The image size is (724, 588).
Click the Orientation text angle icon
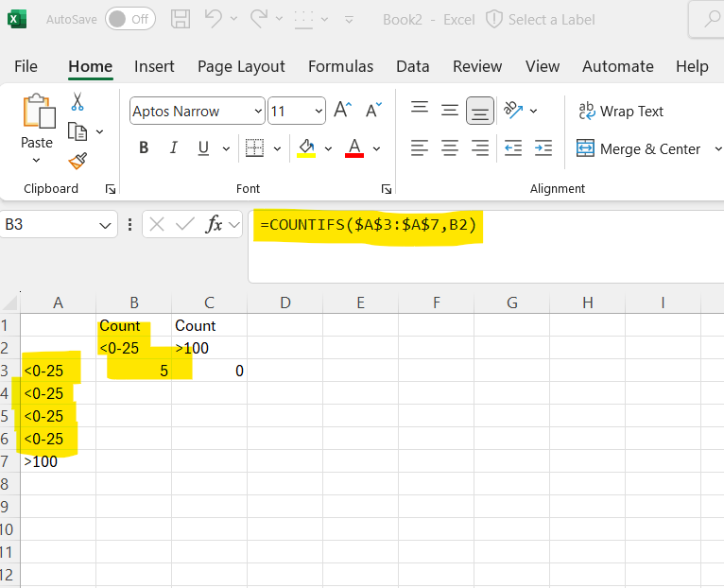pyautogui.click(x=513, y=110)
